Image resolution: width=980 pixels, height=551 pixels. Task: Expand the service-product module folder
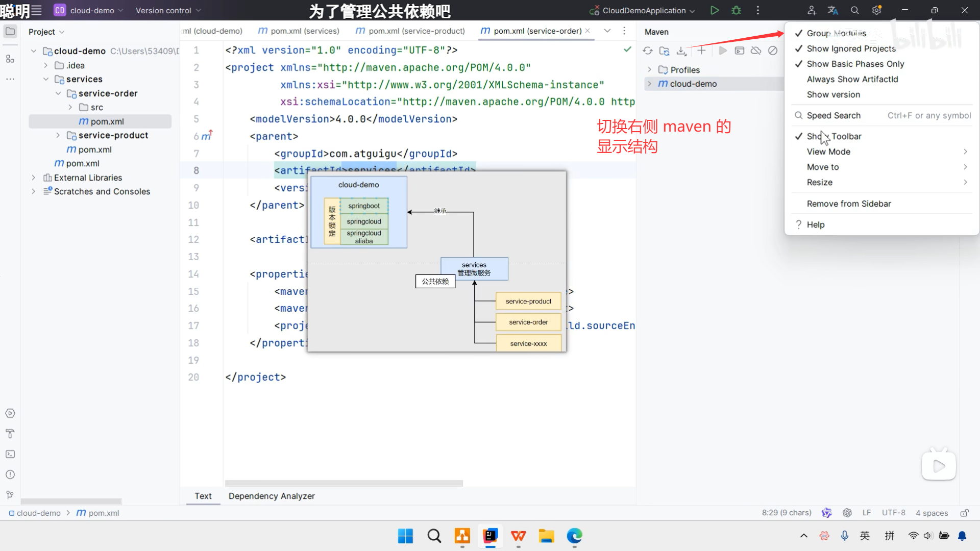(58, 135)
